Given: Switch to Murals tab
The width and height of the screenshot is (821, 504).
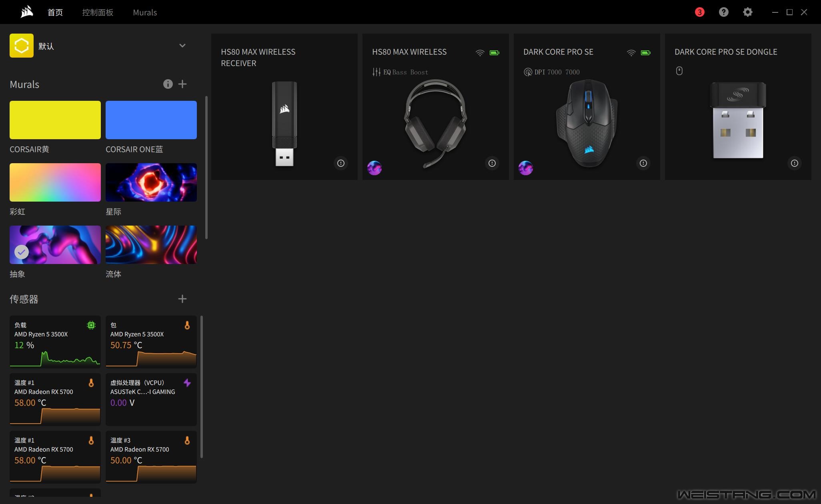Looking at the screenshot, I should [145, 12].
